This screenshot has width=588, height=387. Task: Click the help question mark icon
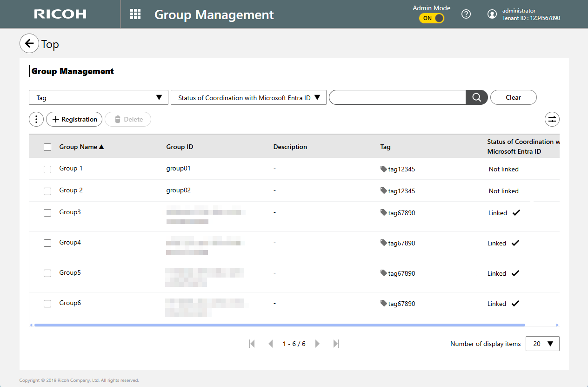[466, 14]
